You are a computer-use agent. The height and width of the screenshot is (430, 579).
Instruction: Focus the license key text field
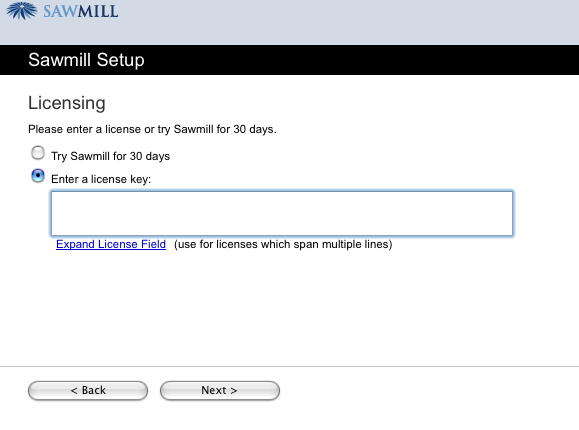click(282, 213)
